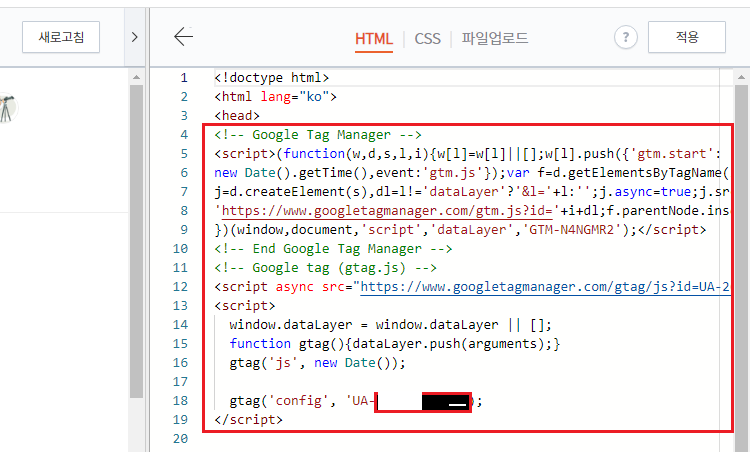Click the 'new Date().getTime()' code on line 6
The width and height of the screenshot is (750, 452).
291,173
